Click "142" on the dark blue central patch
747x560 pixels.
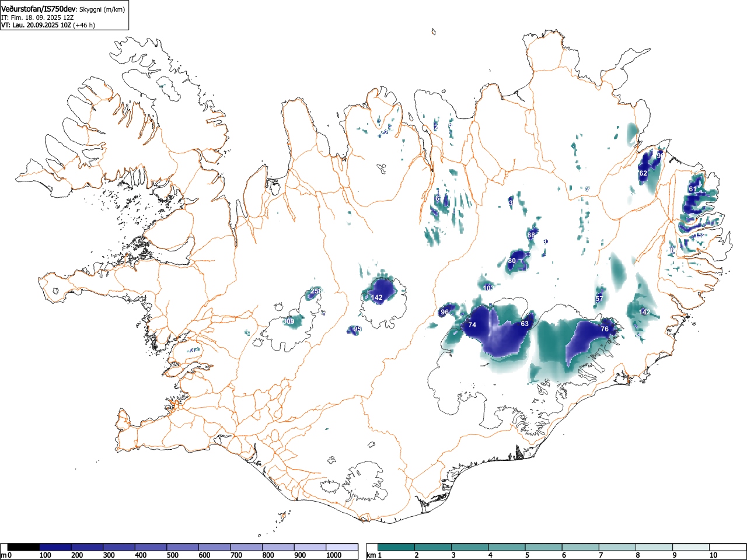tap(377, 297)
